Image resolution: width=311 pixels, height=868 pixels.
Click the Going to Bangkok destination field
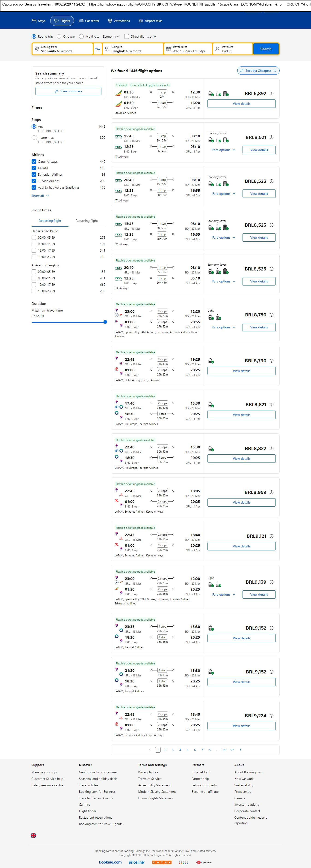pyautogui.click(x=133, y=49)
